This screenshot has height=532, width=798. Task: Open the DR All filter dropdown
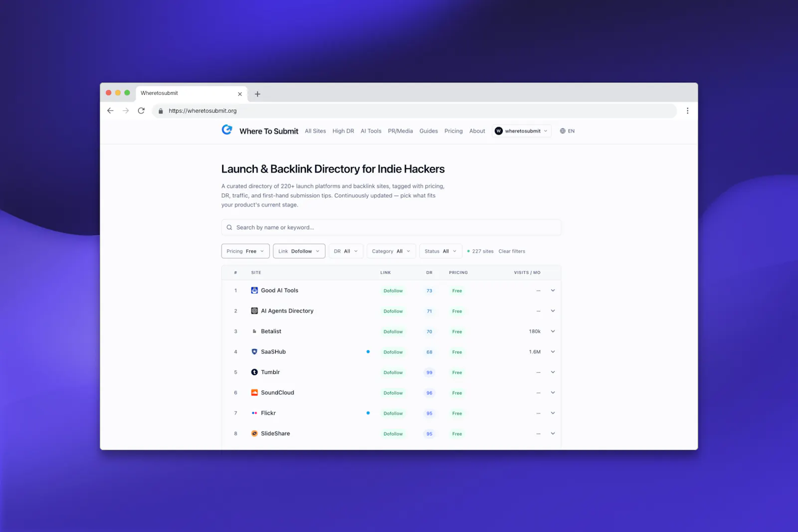[346, 251]
